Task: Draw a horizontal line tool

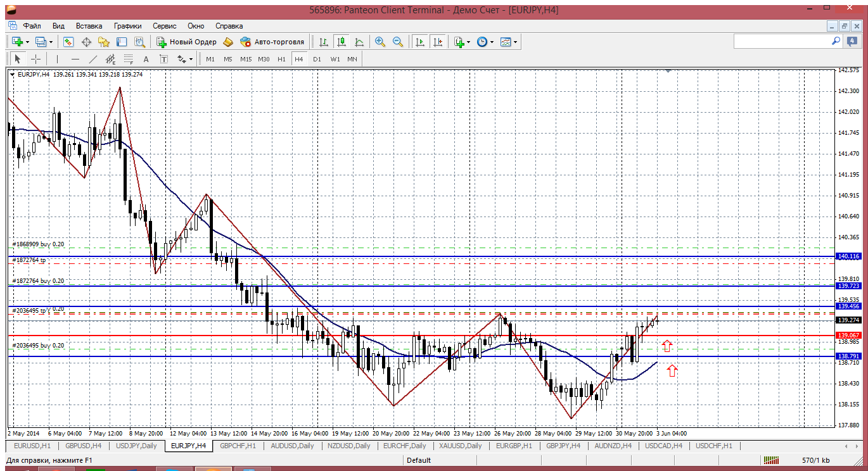Action: pos(75,59)
